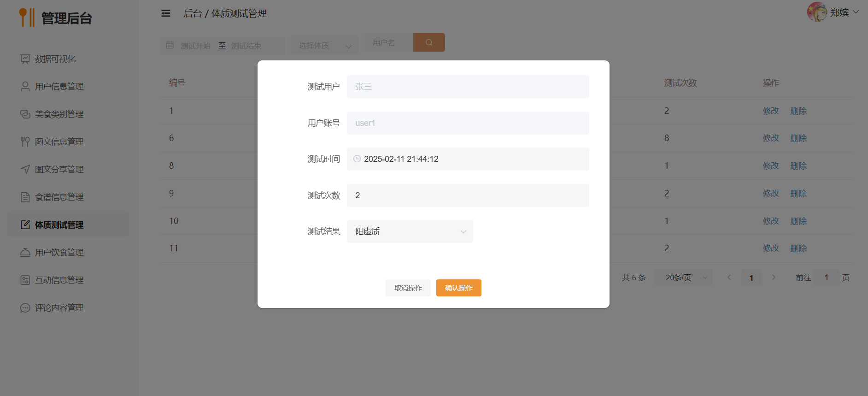This screenshot has width=868, height=396.
Task: Click the 测试开始 start date input
Action: 195,46
